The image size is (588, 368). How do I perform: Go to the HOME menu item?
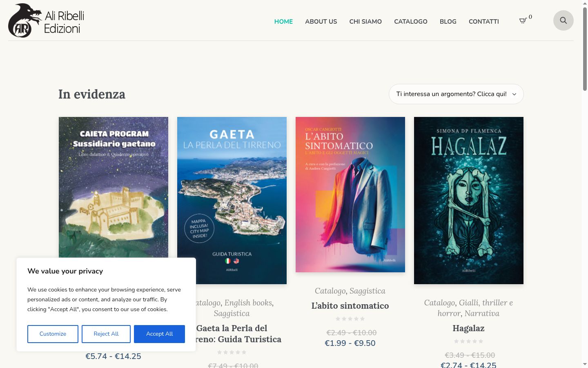click(283, 22)
